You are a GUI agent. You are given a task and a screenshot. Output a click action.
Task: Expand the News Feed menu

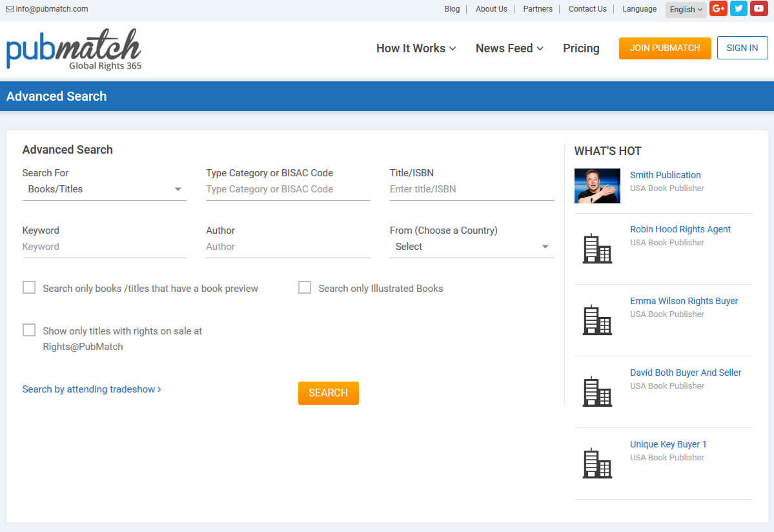coord(509,48)
